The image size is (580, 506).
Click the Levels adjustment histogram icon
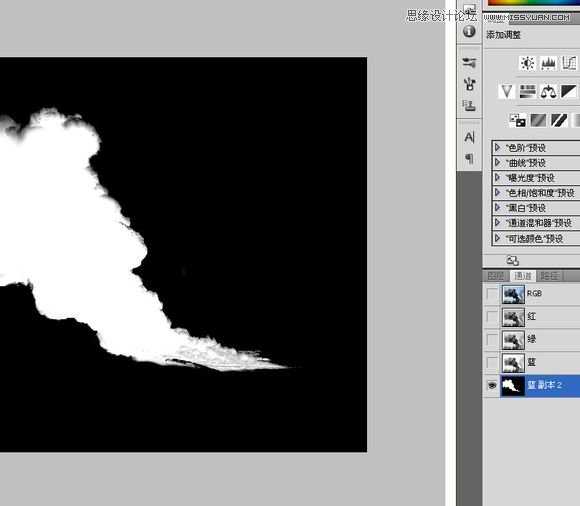(x=549, y=63)
